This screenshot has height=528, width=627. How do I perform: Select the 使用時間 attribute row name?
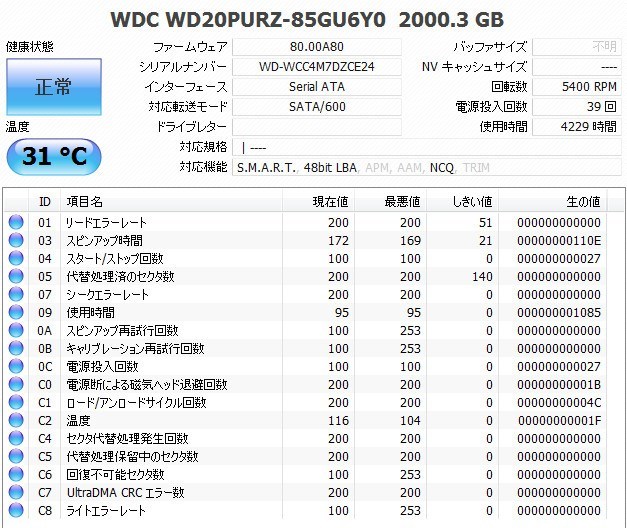(x=90, y=312)
